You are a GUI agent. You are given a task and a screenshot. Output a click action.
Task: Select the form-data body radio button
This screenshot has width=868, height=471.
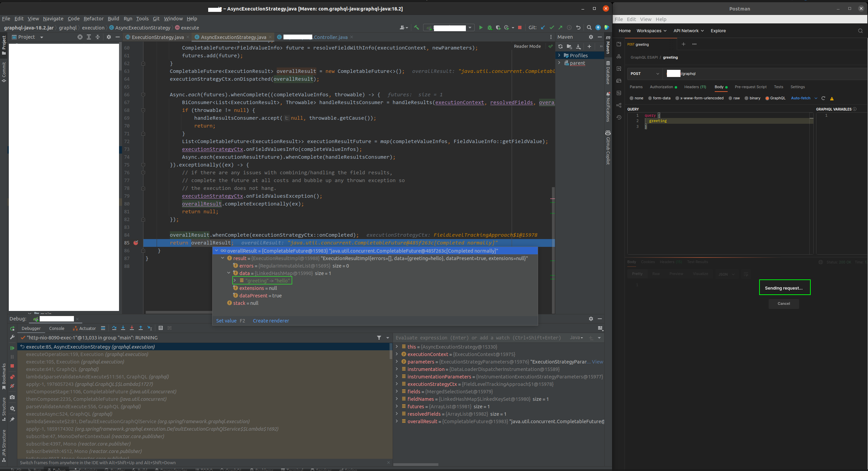click(x=650, y=98)
